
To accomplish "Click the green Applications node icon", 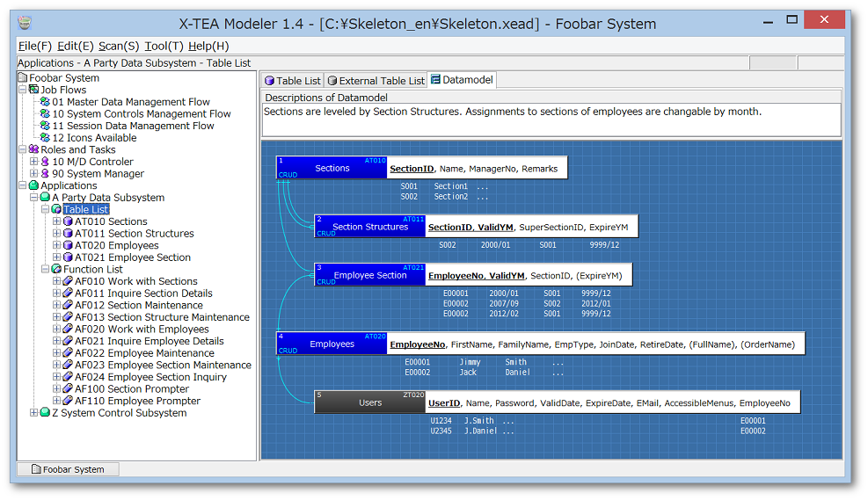I will (x=34, y=185).
